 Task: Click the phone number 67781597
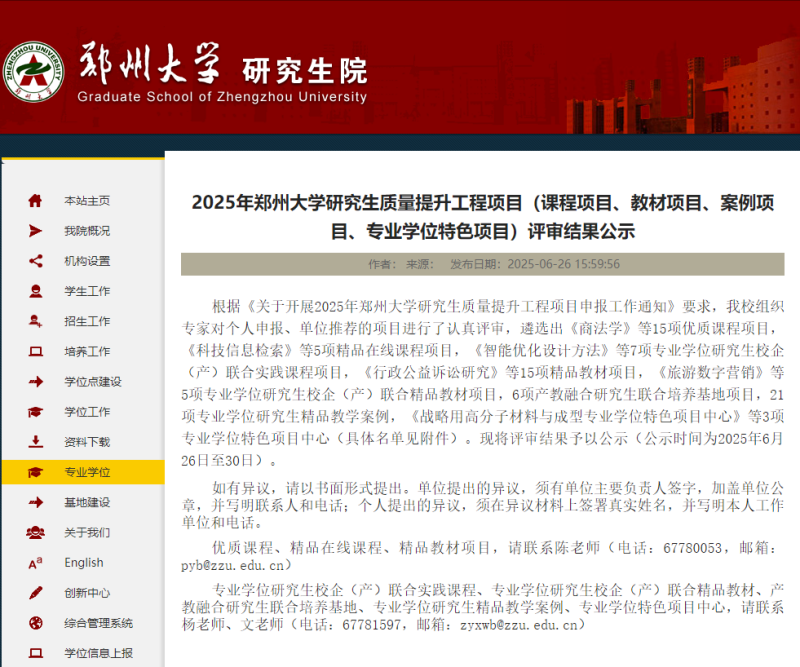pyautogui.click(x=371, y=625)
